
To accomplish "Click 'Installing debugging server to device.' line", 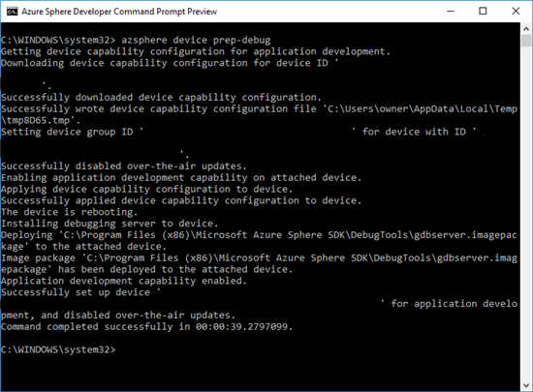I will (x=110, y=224).
